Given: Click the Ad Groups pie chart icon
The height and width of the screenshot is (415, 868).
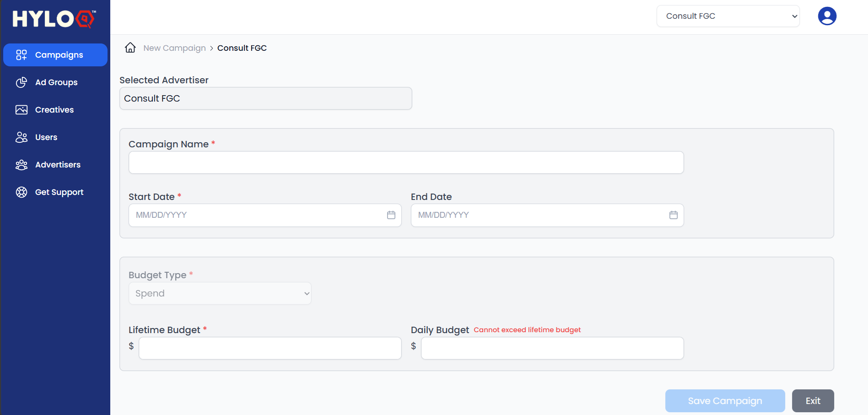Looking at the screenshot, I should (22, 82).
